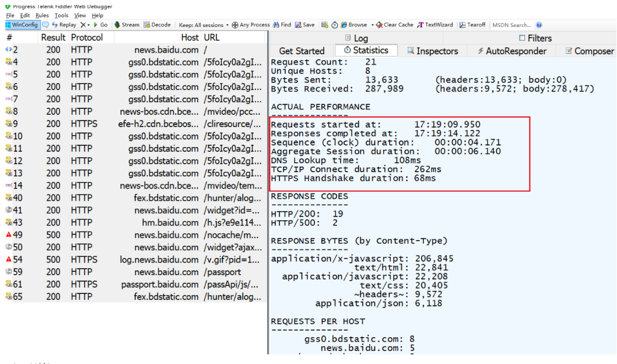
Task: Open the Tools menu
Action: [x=61, y=15]
